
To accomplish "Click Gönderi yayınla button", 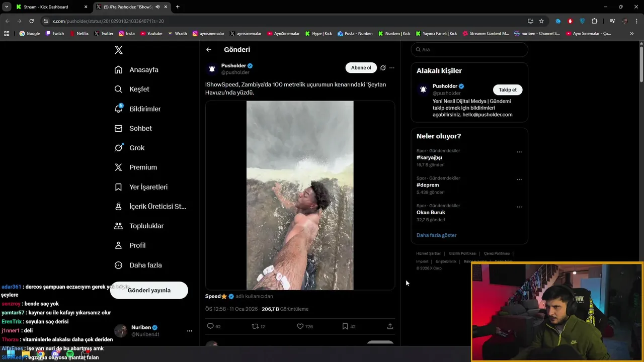I will [149, 290].
